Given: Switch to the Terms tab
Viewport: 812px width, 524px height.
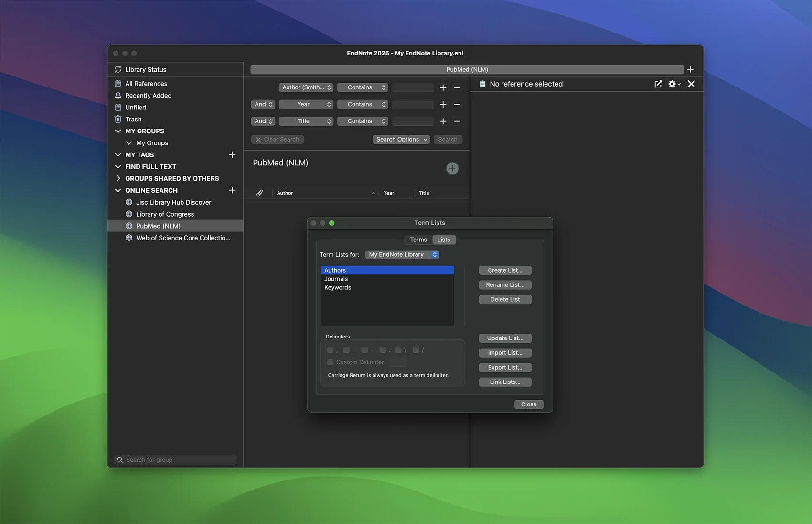Looking at the screenshot, I should point(418,240).
